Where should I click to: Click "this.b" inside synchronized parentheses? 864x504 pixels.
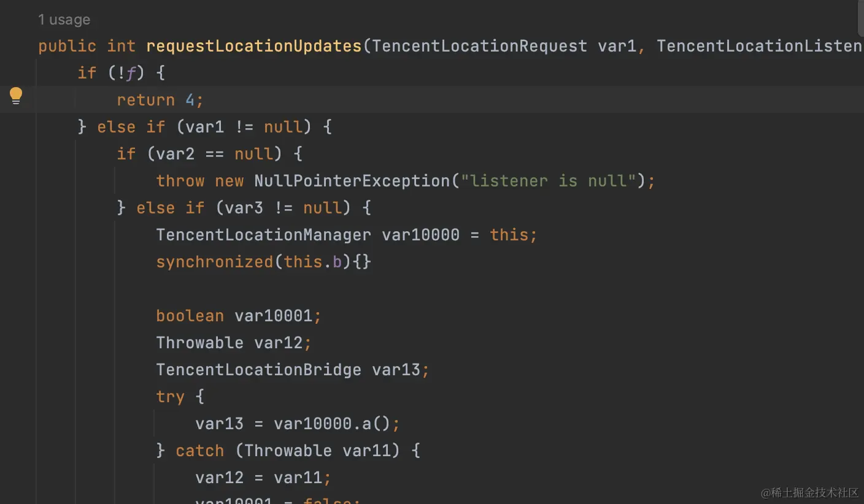(x=313, y=262)
